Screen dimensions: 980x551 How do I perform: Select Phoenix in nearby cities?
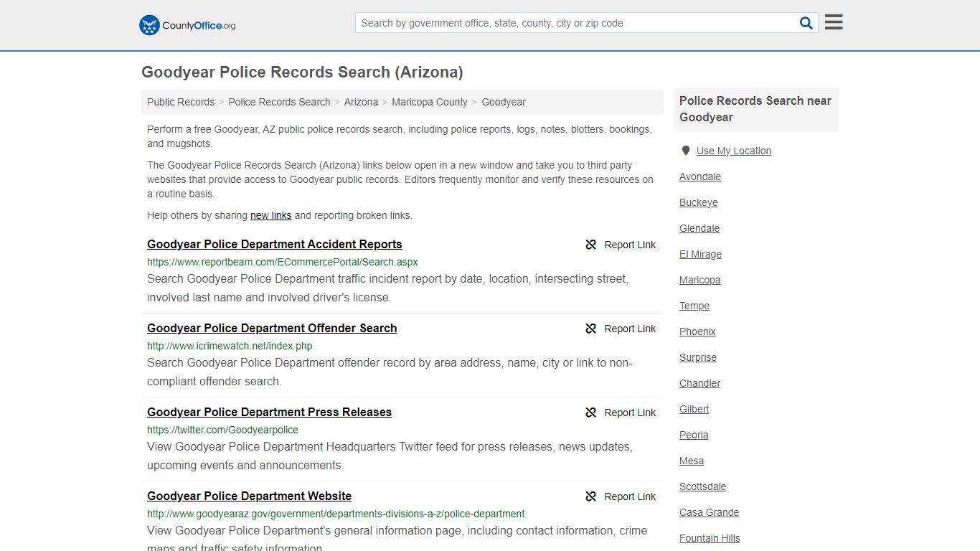(x=697, y=331)
